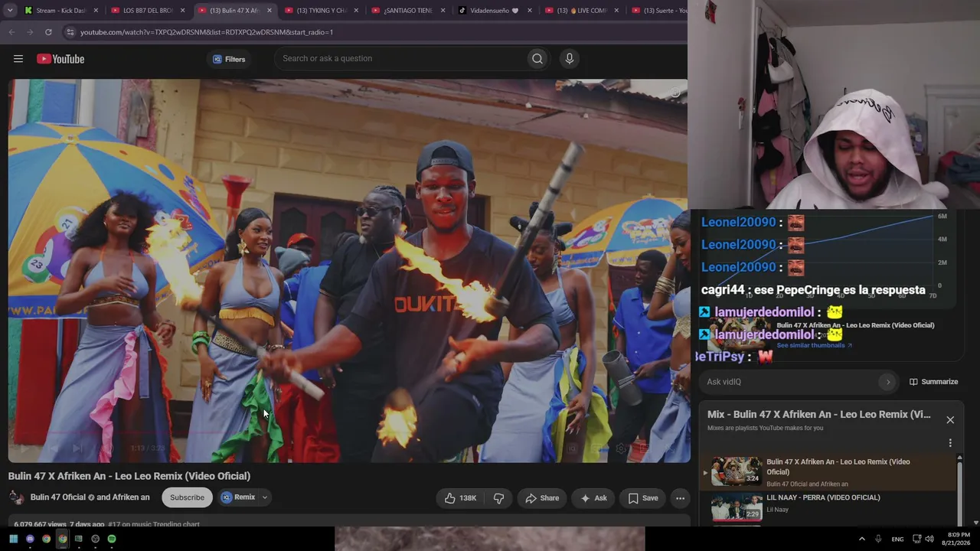Click the vidIQ Remix button
Viewport: 980px width, 551px height.
tap(239, 497)
